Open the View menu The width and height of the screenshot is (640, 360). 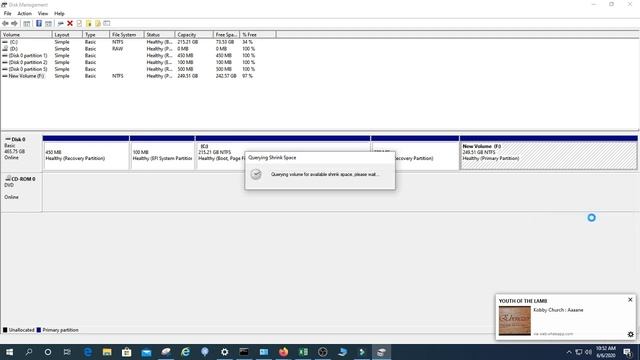click(43, 13)
